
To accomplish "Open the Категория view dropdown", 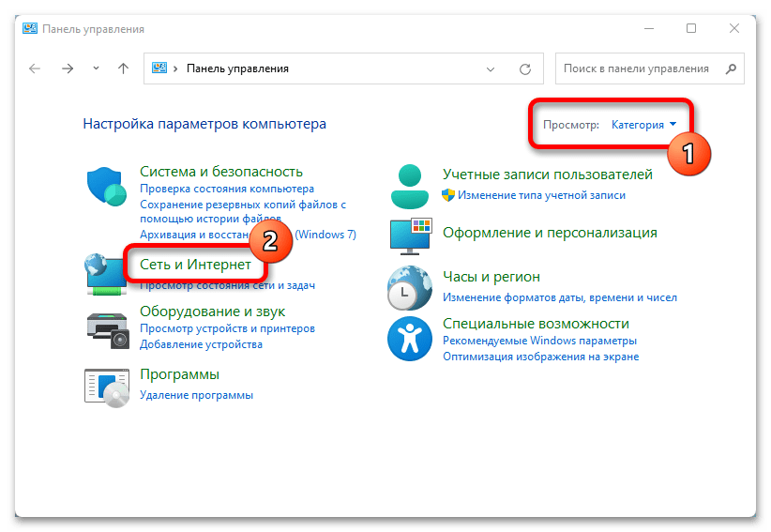I will [x=643, y=125].
